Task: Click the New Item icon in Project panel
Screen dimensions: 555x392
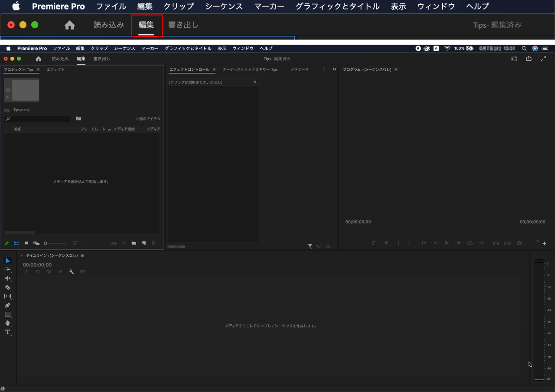Action: click(x=144, y=243)
